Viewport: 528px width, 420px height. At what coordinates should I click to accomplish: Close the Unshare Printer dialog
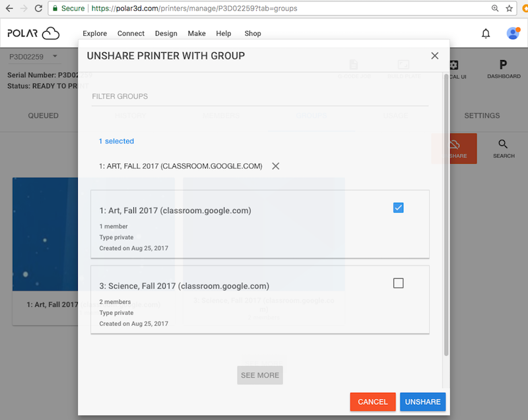point(435,55)
